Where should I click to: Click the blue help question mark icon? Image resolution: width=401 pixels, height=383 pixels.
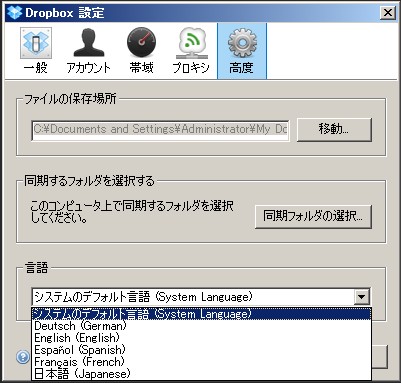(23, 357)
